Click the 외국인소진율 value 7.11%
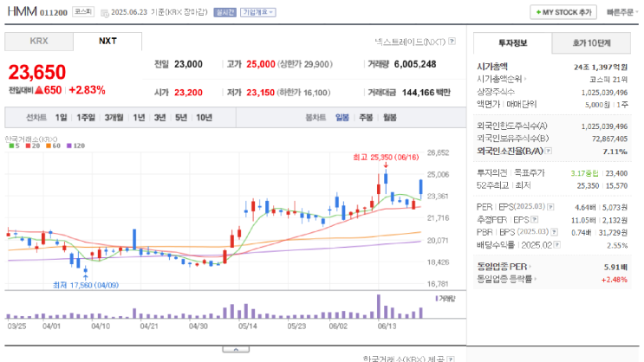Image resolution: width=644 pixels, height=362 pixels. 615,152
